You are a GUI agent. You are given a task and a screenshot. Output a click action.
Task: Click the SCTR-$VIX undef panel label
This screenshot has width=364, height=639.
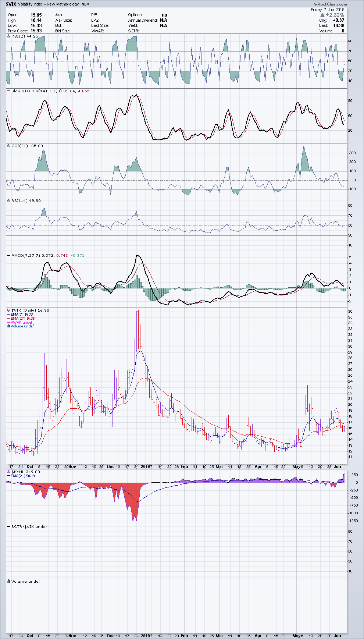pos(29,526)
